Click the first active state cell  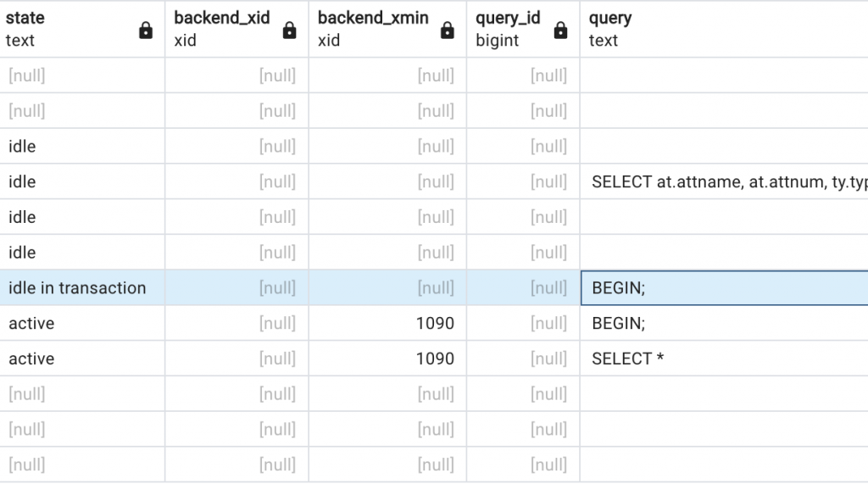click(82, 324)
